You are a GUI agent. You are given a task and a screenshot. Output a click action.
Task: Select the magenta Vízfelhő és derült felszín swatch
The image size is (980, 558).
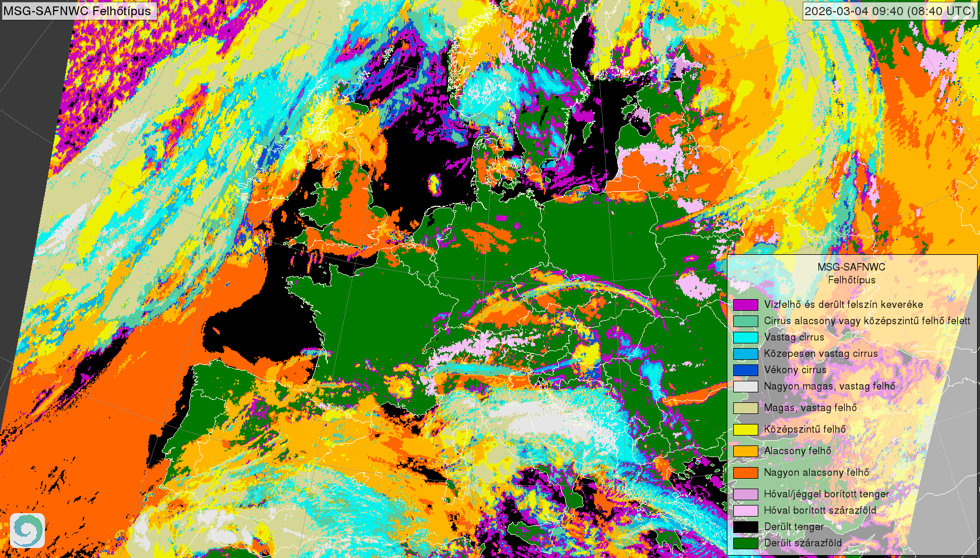point(745,305)
